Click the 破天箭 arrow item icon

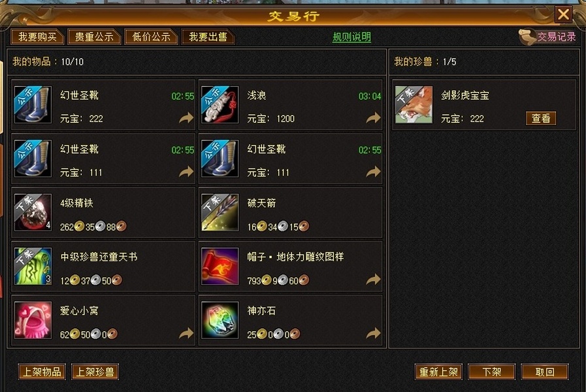220,212
